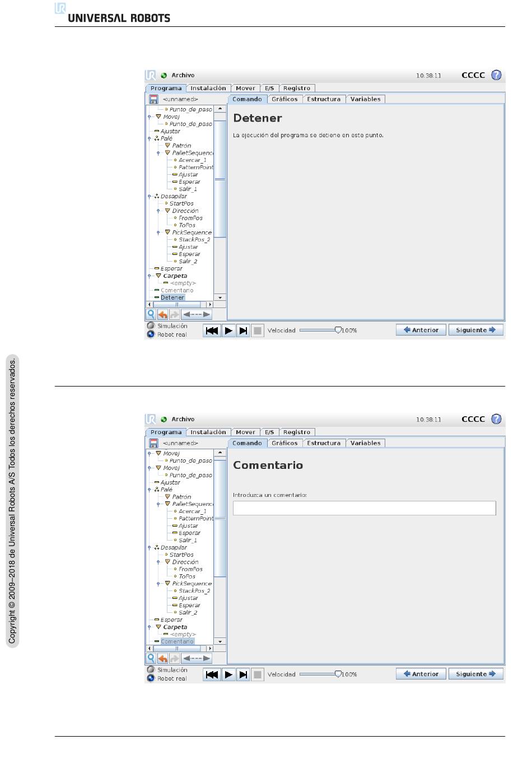Open the help question-mark icon on the Detener screen

pos(496,75)
